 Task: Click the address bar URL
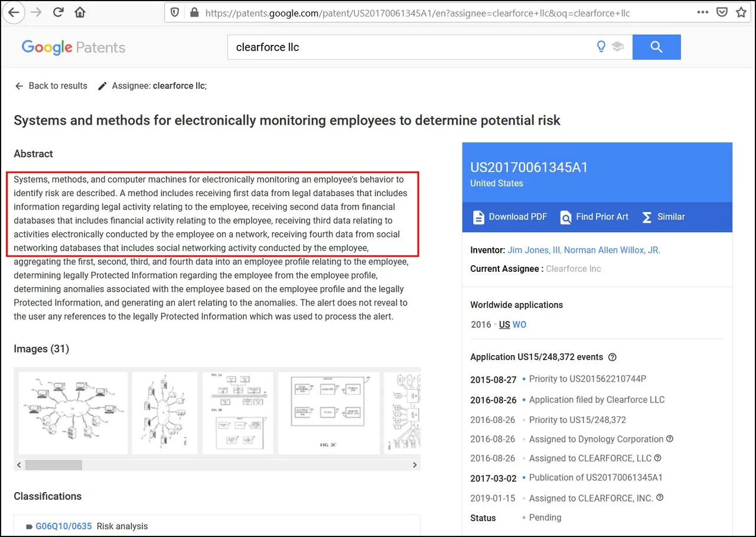tap(418, 12)
